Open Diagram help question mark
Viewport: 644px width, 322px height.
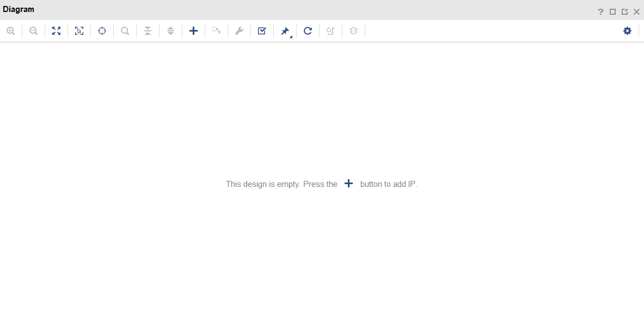click(600, 12)
